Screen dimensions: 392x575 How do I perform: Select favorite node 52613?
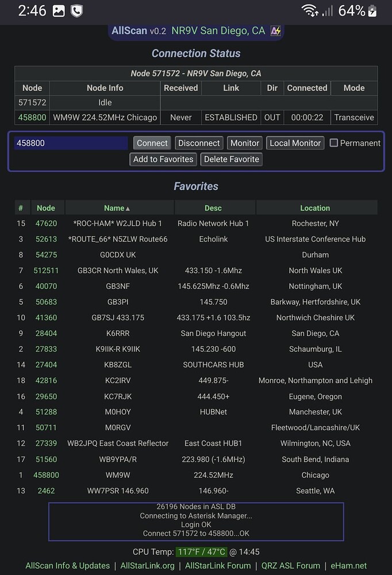(x=46, y=239)
